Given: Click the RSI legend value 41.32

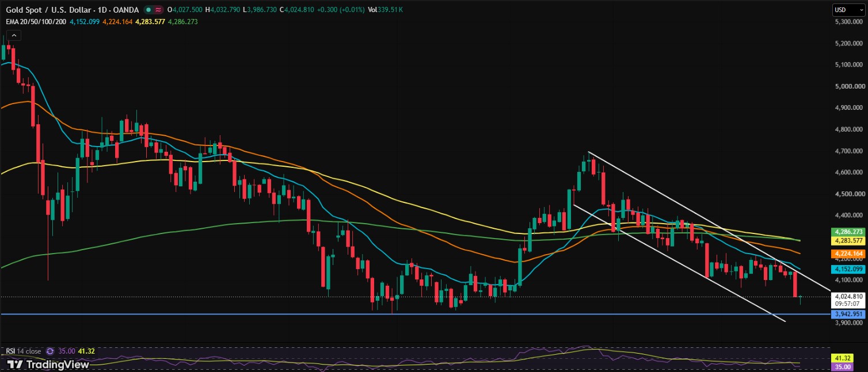Looking at the screenshot, I should (85, 350).
